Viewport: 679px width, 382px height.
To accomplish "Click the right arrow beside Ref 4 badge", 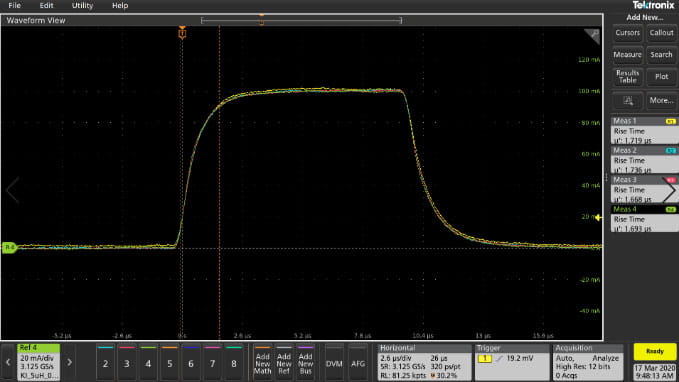I will click(69, 363).
